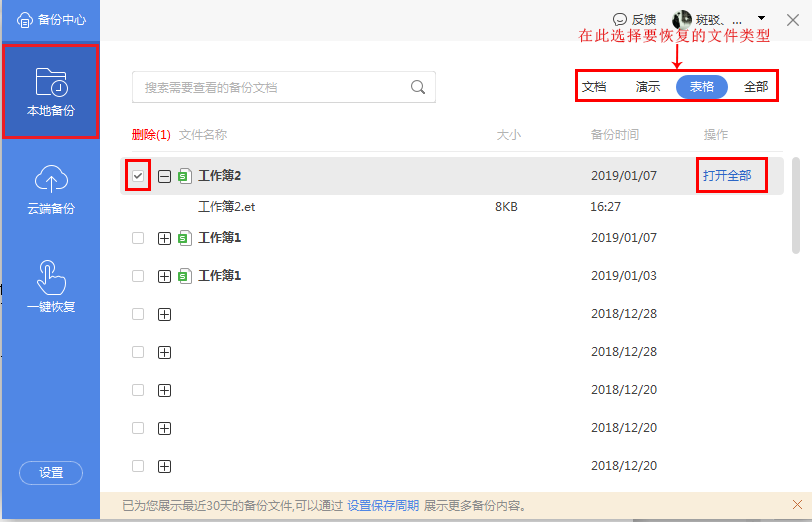
Task: Select the 工作簿2.et backup file
Action: click(226, 207)
